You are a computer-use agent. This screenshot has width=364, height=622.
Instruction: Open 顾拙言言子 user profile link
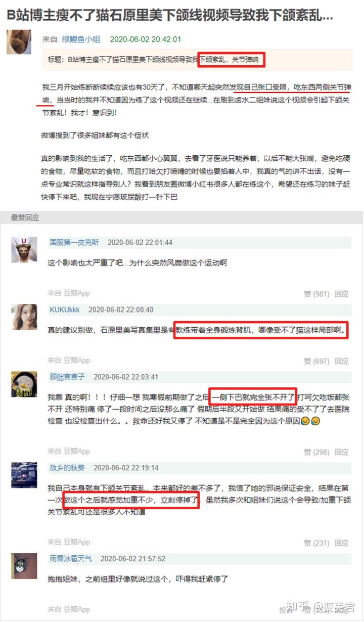67,377
